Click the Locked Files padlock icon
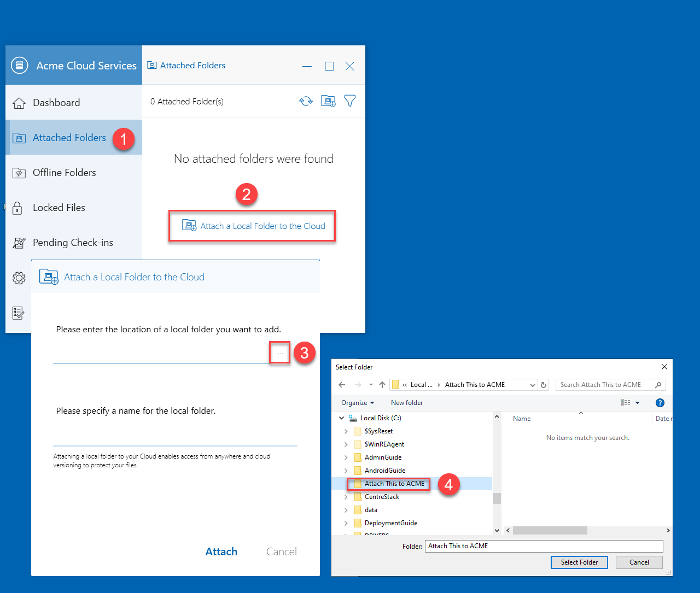Viewport: 700px width, 593px height. [17, 208]
